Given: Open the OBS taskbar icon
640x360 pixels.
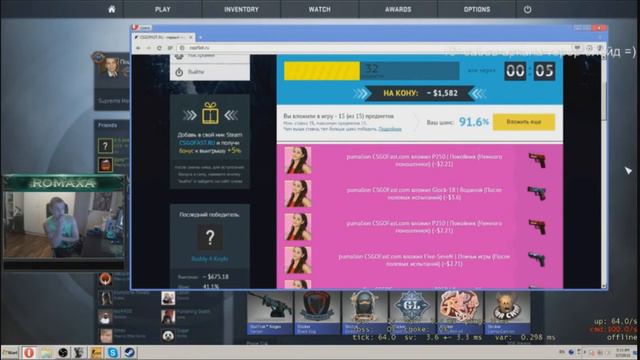Looking at the screenshot, I should tap(62, 353).
